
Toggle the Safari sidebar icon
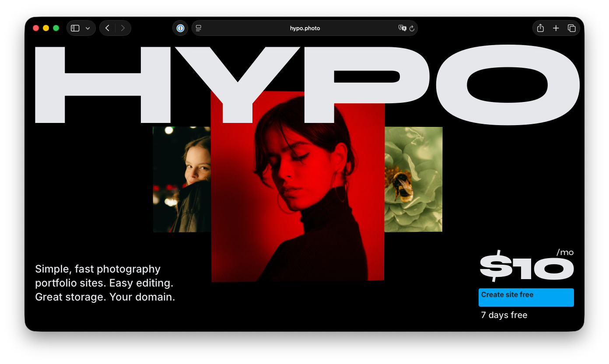pyautogui.click(x=75, y=28)
